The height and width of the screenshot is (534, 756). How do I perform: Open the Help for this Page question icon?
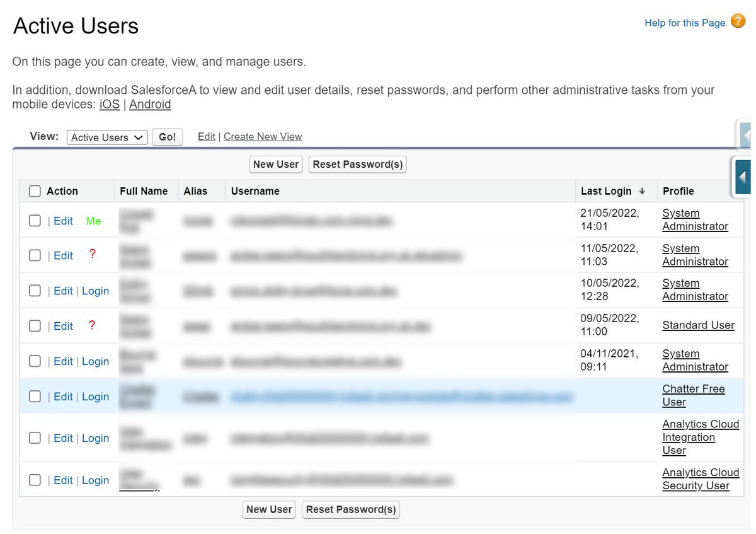point(738,22)
